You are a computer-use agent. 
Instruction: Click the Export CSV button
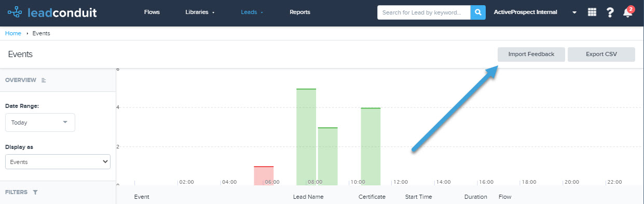[601, 54]
